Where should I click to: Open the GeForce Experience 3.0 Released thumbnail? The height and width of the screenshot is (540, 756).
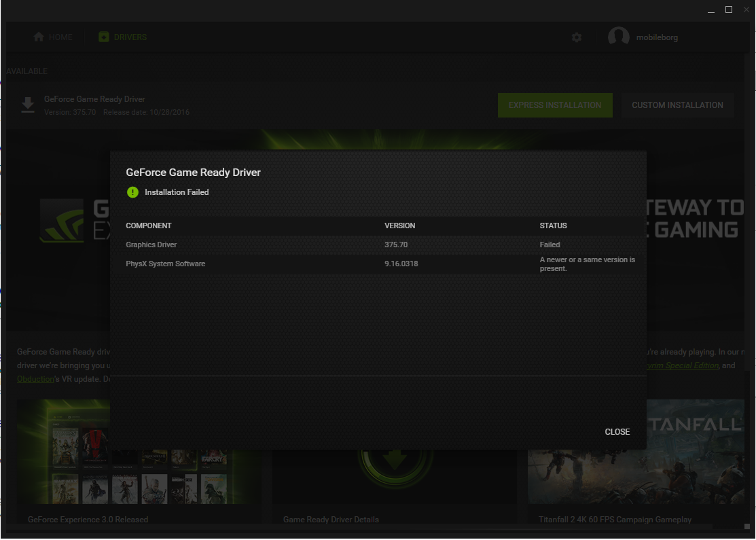click(x=139, y=452)
